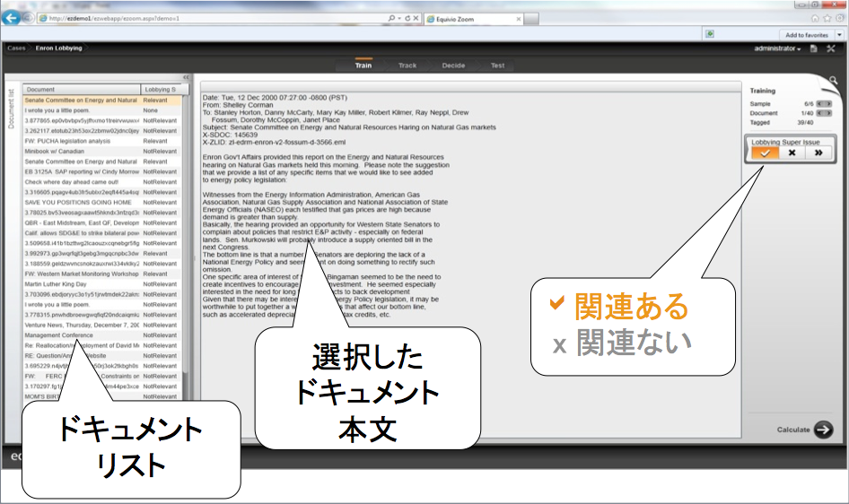849x504 pixels.
Task: Click the magnifier search icon in the Training panel
Action: [833, 81]
